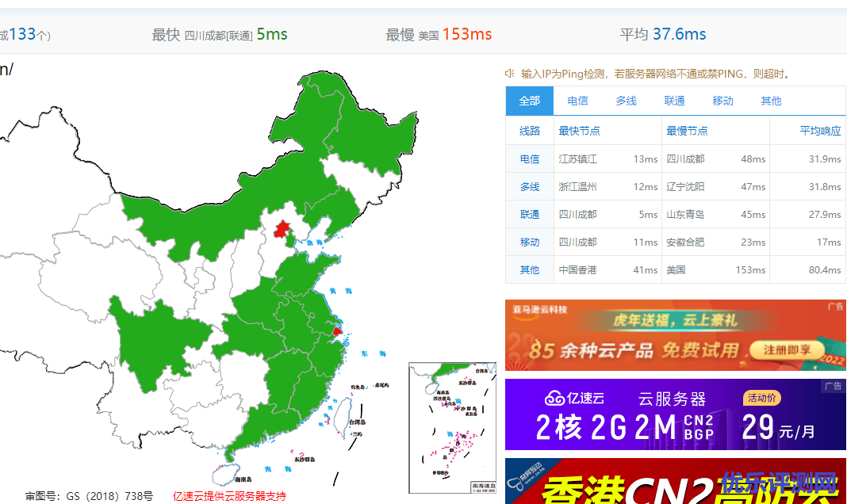The width and height of the screenshot is (847, 504).
Task: Click the 注册即享 button in the banner
Action: tap(787, 350)
